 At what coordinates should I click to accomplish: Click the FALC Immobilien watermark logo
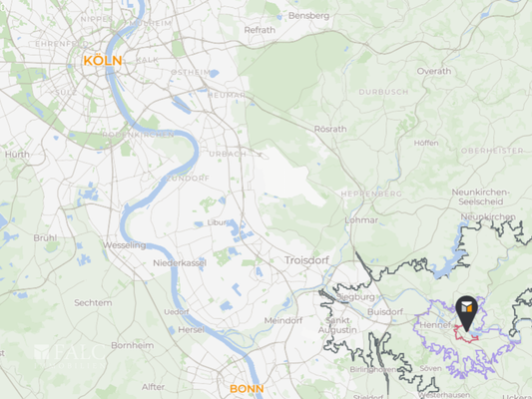[x=70, y=356]
